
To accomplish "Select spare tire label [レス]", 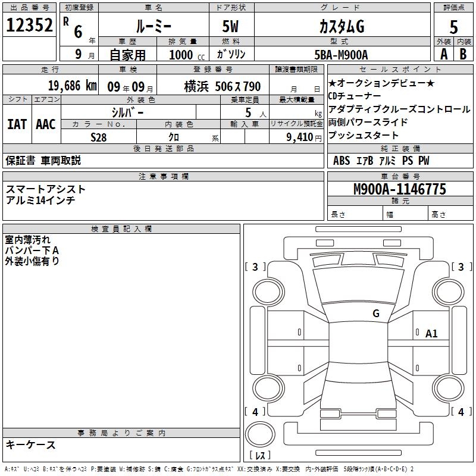I will 259,455.
